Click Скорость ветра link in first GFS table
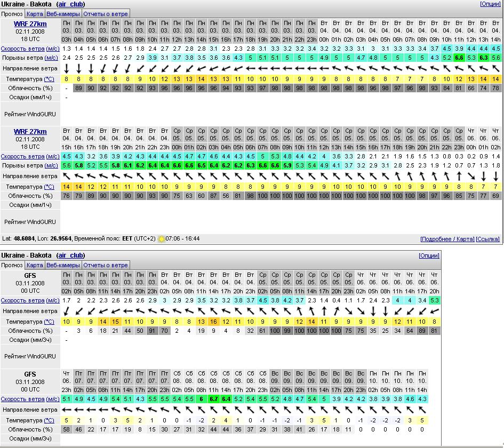This screenshot has height=448, width=504. [x=22, y=301]
